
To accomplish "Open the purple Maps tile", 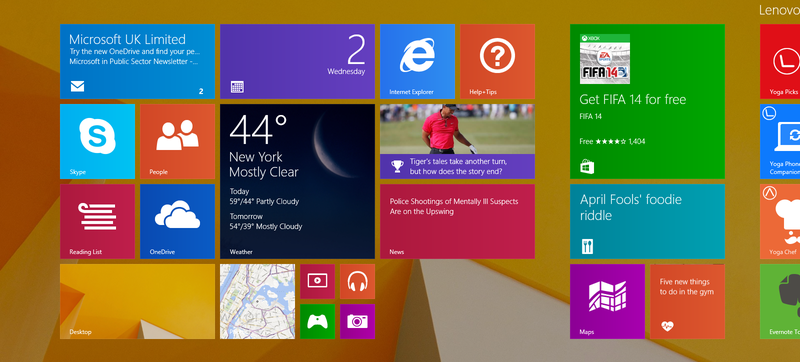I will 607,301.
